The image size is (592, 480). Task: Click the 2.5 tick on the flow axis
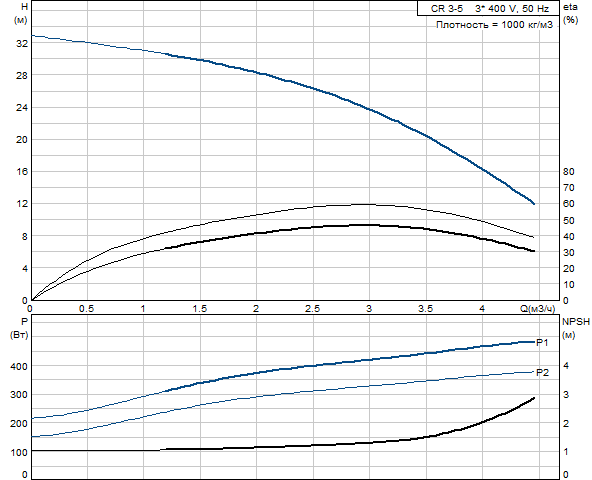coord(313,309)
